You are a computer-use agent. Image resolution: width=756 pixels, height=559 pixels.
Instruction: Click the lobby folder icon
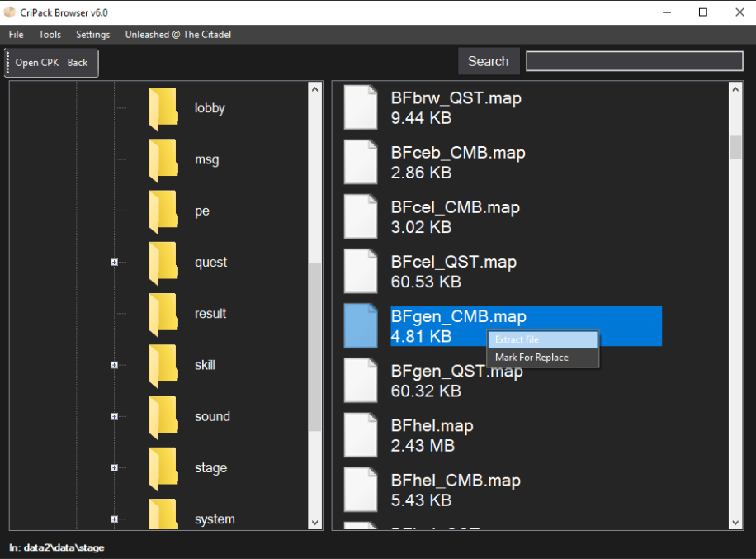coord(163,108)
